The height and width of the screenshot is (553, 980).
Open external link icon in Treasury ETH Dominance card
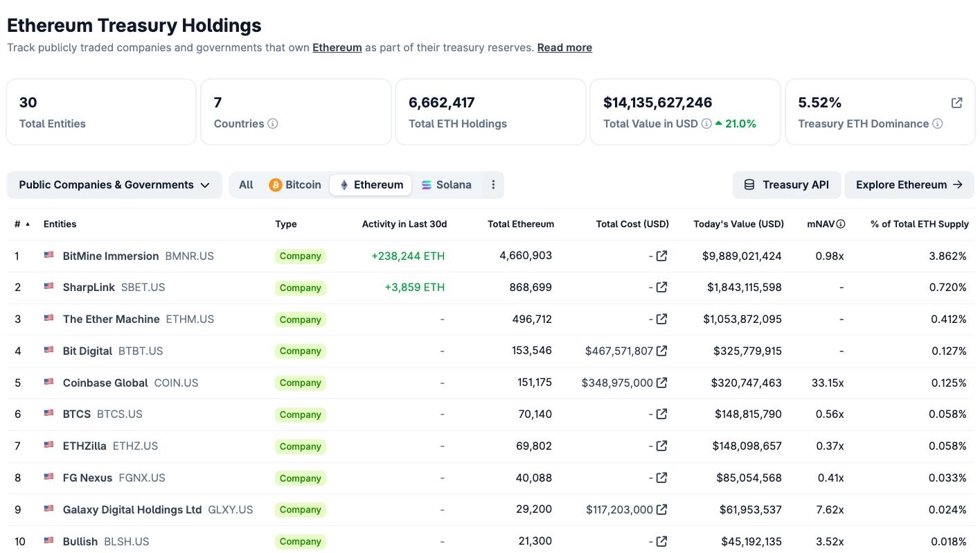[956, 103]
